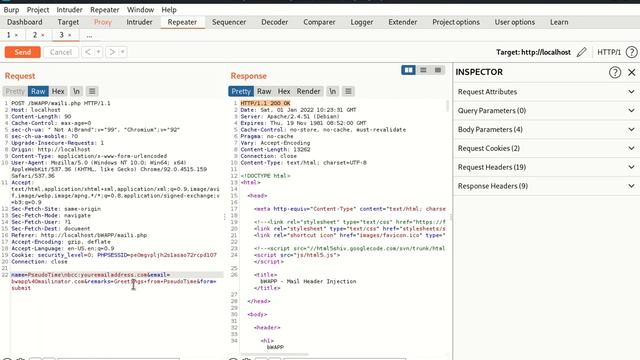640x360 pixels.
Task: Click the Cancel button
Action: (x=61, y=52)
